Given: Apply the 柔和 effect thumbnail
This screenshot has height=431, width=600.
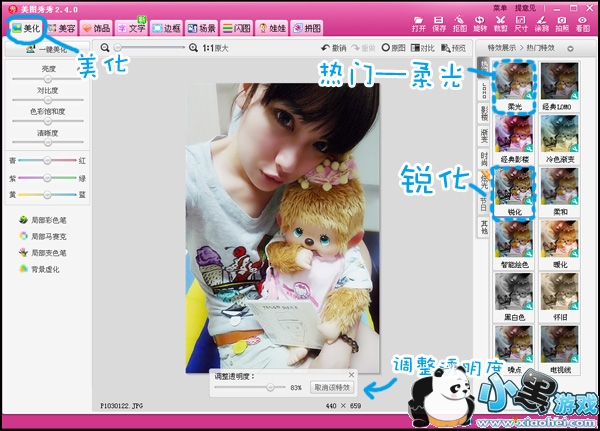Looking at the screenshot, I should tap(559, 192).
